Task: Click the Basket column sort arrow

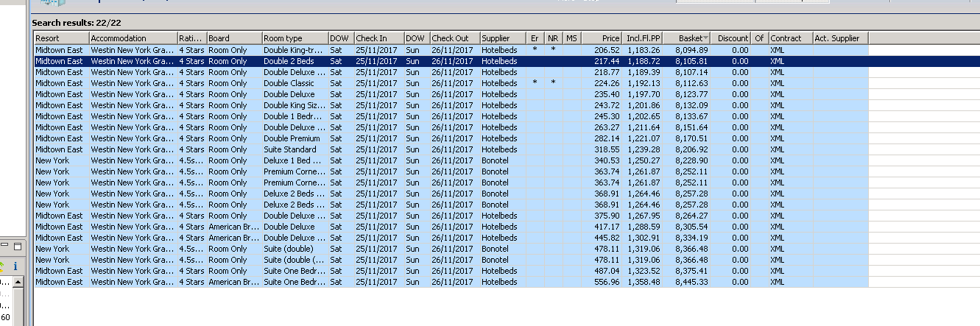Action: click(x=706, y=38)
